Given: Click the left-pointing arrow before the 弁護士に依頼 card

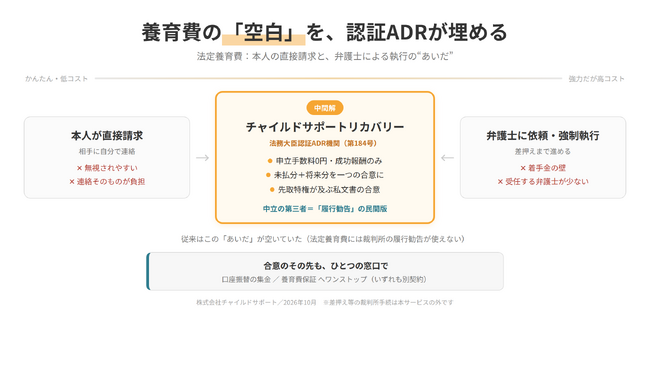Looking at the screenshot, I should click(x=447, y=158).
